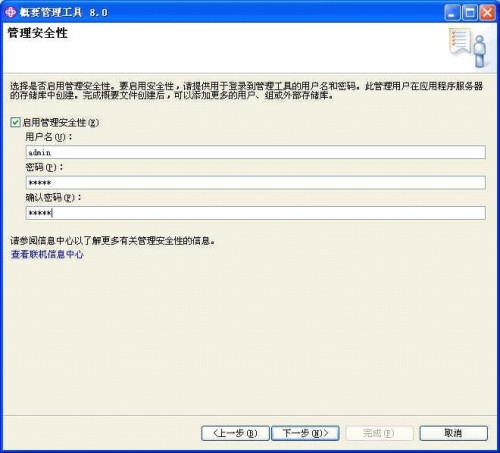Viewport: 500px width, 453px height.
Task: Close the 概要管理工具 8.0 window
Action: (x=487, y=13)
